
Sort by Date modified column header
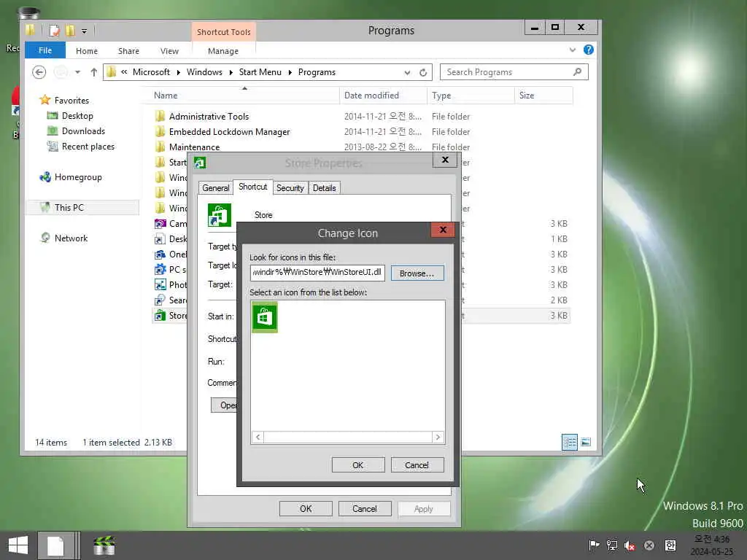pyautogui.click(x=384, y=96)
